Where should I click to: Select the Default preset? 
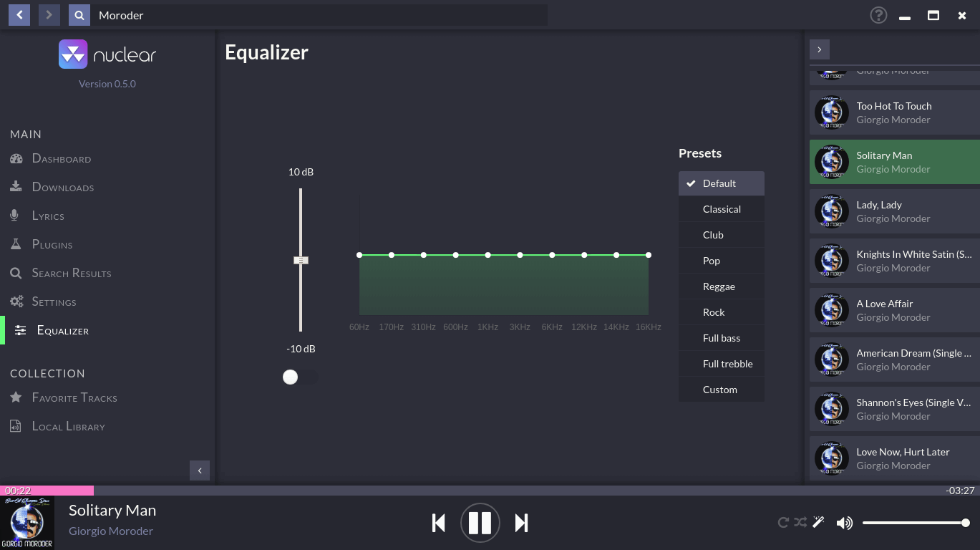[722, 183]
